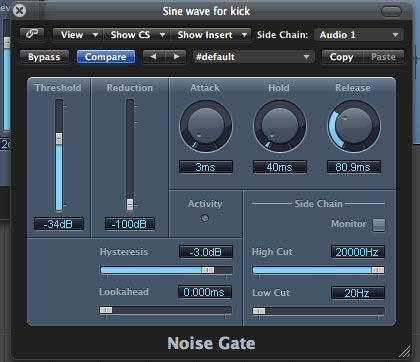
Task: Open the View dropdown menu
Action: pos(78,35)
